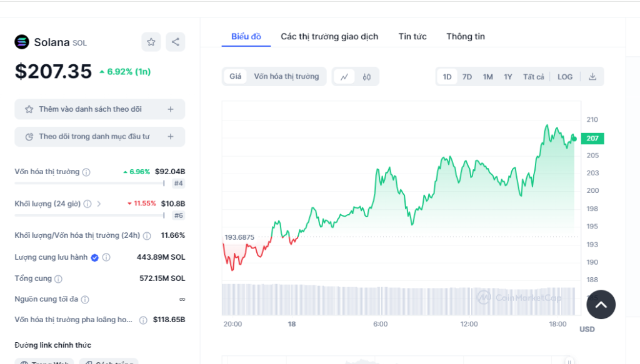
Task: Open info icon for Khối lượng (24 giờ)
Action: [x=87, y=204]
